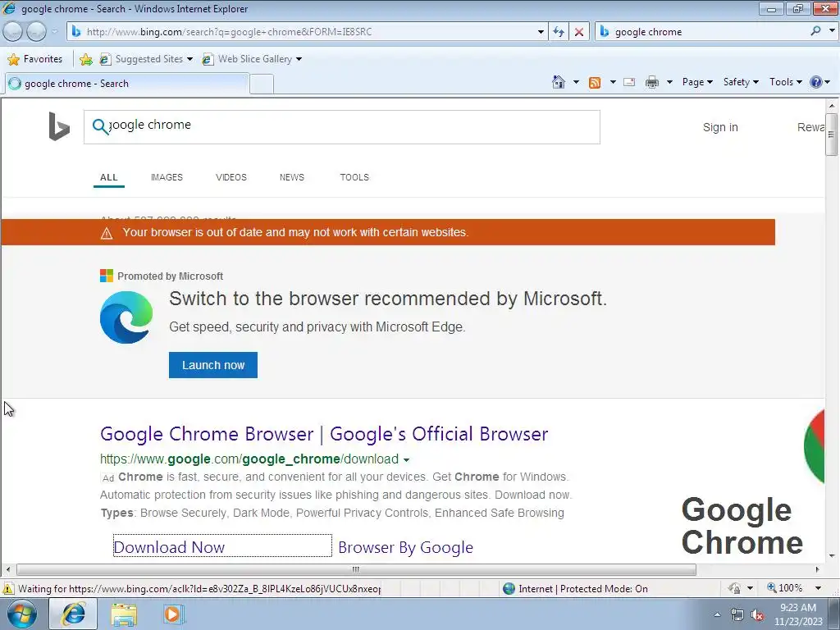Click the Stop loading icon
The width and height of the screenshot is (840, 630).
(x=579, y=32)
